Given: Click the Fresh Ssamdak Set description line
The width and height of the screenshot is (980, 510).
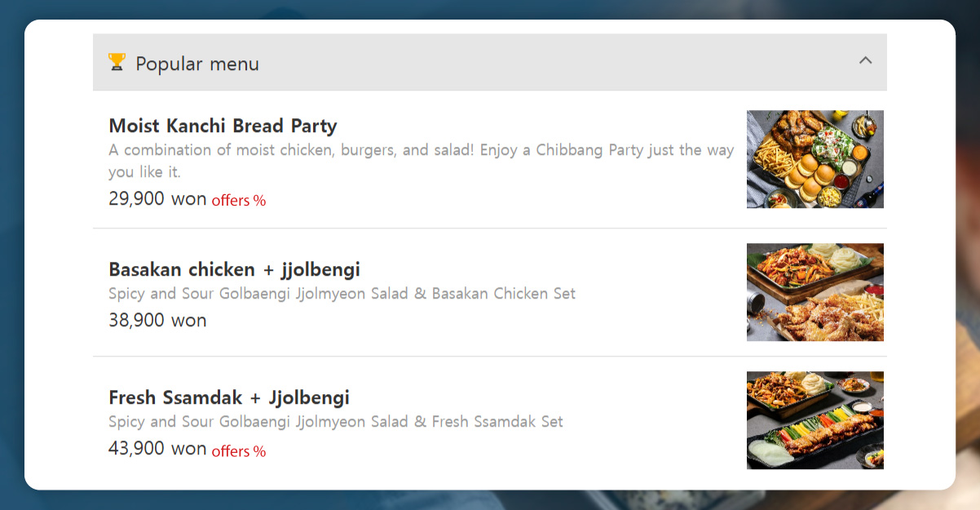Looking at the screenshot, I should coord(336,421).
